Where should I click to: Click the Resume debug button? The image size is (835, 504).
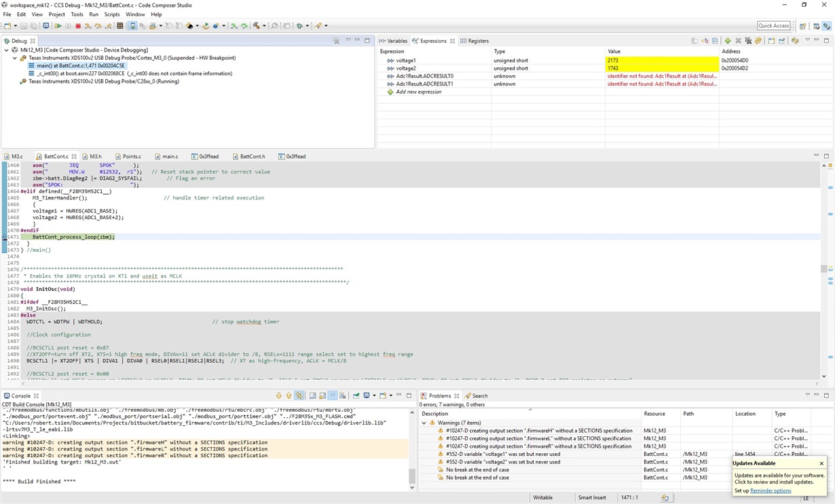click(58, 26)
